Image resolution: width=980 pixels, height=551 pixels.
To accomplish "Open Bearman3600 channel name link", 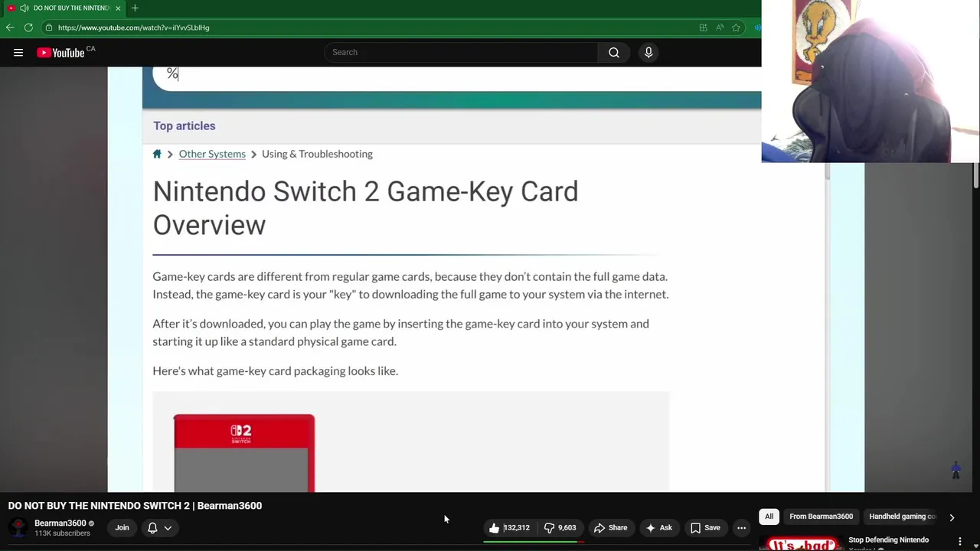I will (x=60, y=523).
